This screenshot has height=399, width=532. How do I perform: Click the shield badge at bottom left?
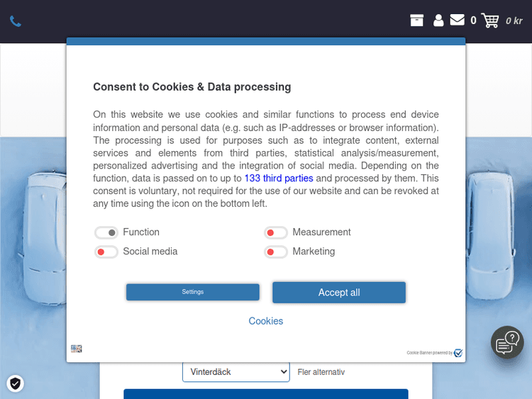(x=16, y=383)
